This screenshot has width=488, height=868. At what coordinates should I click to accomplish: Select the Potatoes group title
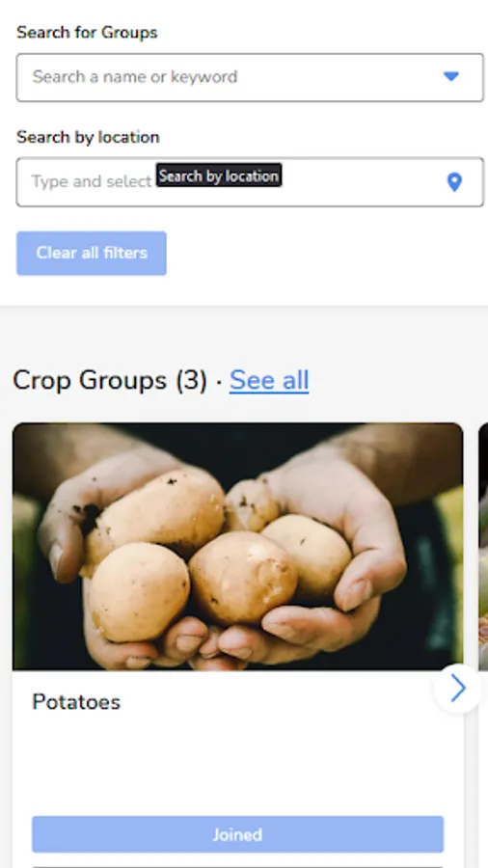click(76, 702)
